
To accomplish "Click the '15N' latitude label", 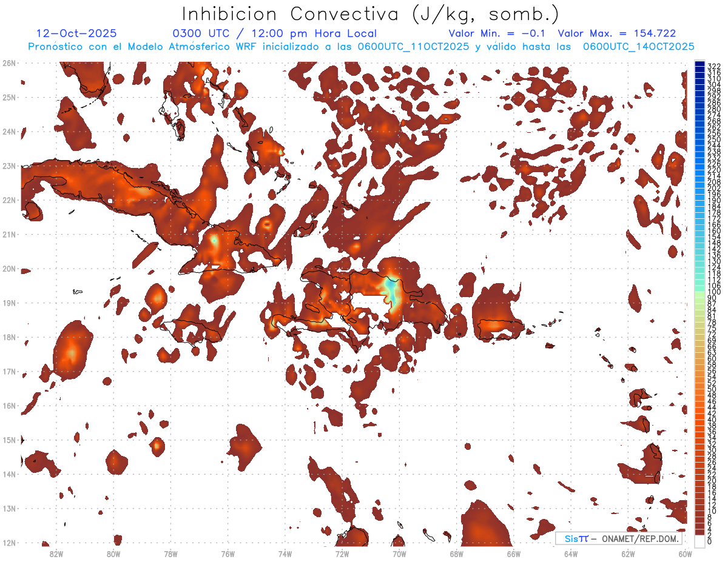I will [9, 440].
